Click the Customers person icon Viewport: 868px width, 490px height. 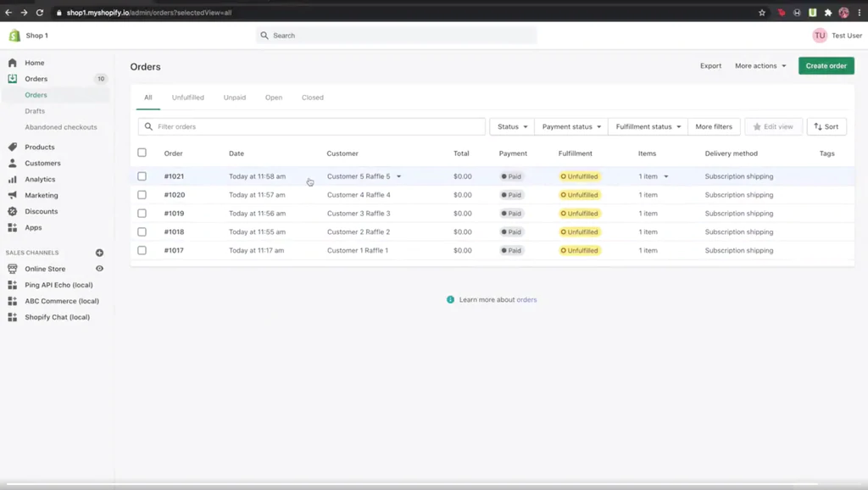[x=13, y=164]
